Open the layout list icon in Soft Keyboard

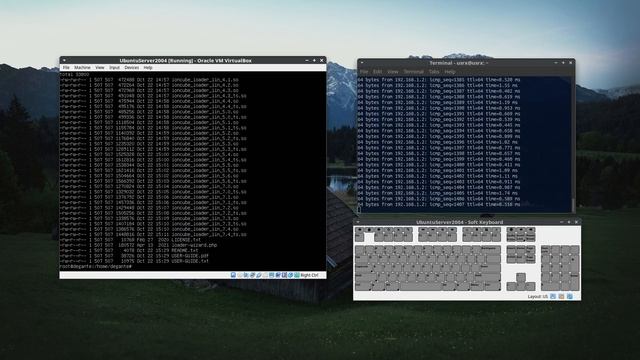pos(553,296)
